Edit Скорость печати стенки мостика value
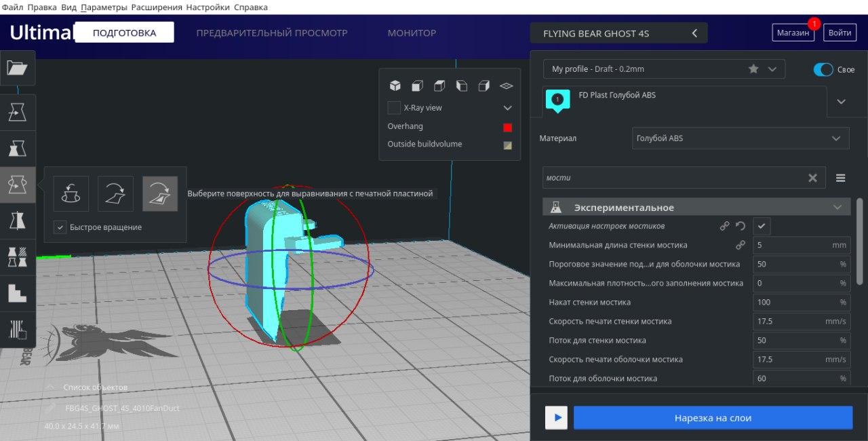This screenshot has height=441, width=868. 802,321
